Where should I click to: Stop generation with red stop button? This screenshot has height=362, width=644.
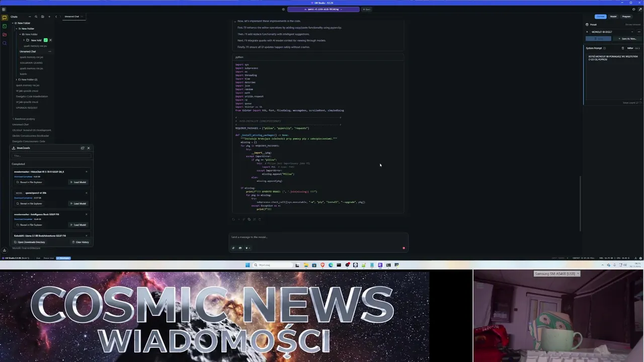click(x=404, y=248)
